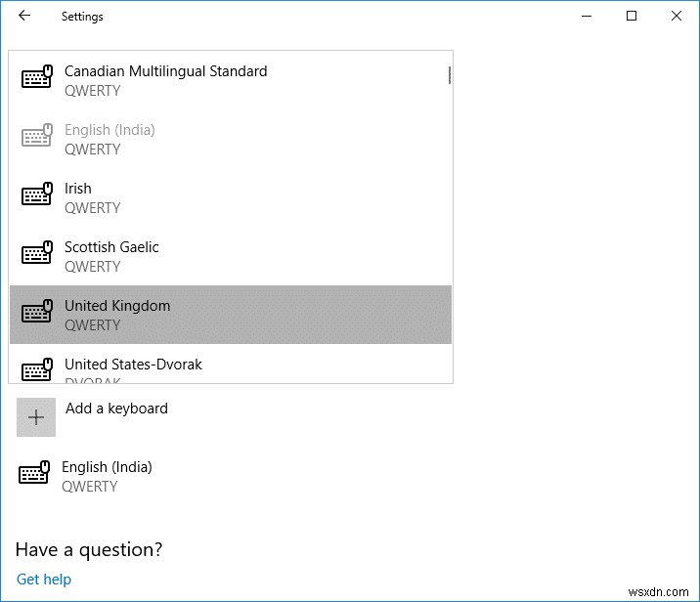Select the highlighted United Kingdom layout
Viewport: 700px width, 602px height.
point(231,315)
